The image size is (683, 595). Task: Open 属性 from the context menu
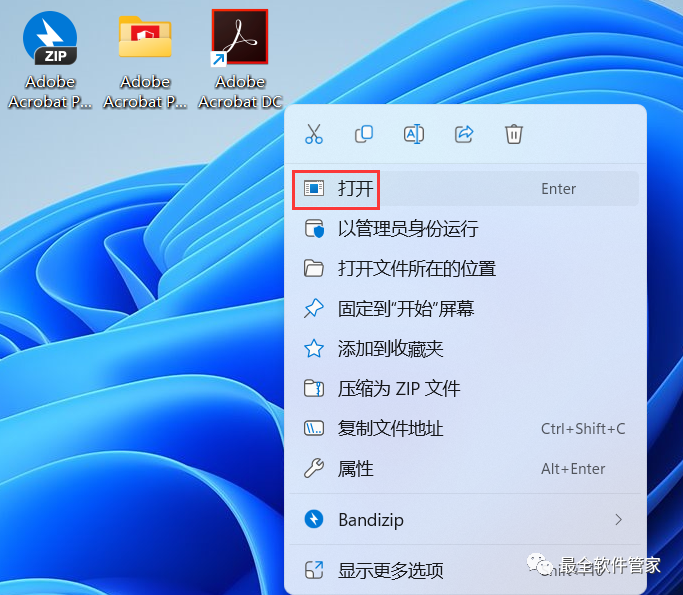pyautogui.click(x=465, y=469)
